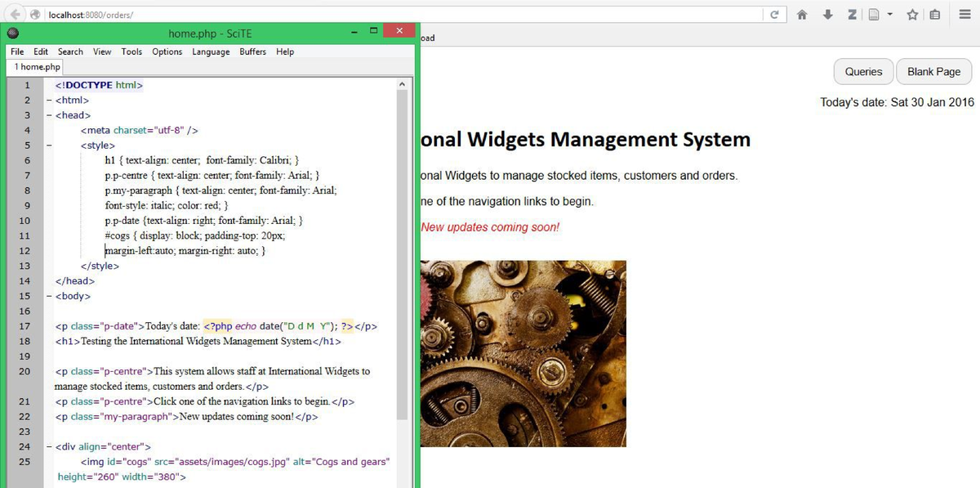980x488 pixels.
Task: Collapse the style block fold marker
Action: pyautogui.click(x=49, y=146)
